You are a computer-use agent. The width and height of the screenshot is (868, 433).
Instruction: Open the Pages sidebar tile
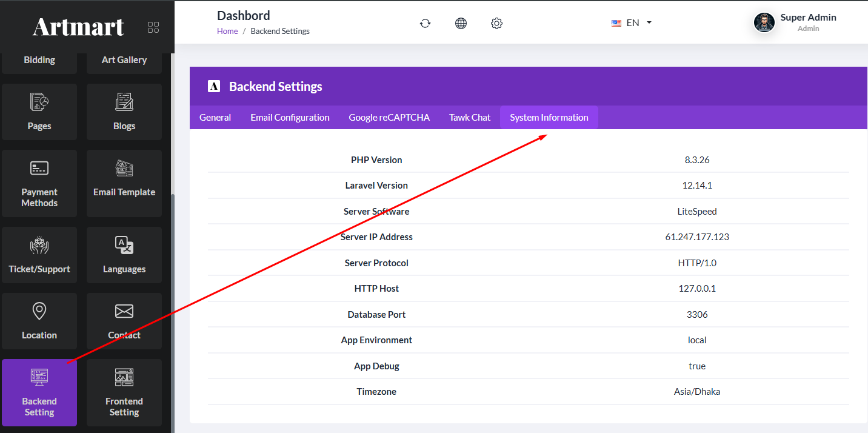pyautogui.click(x=39, y=112)
